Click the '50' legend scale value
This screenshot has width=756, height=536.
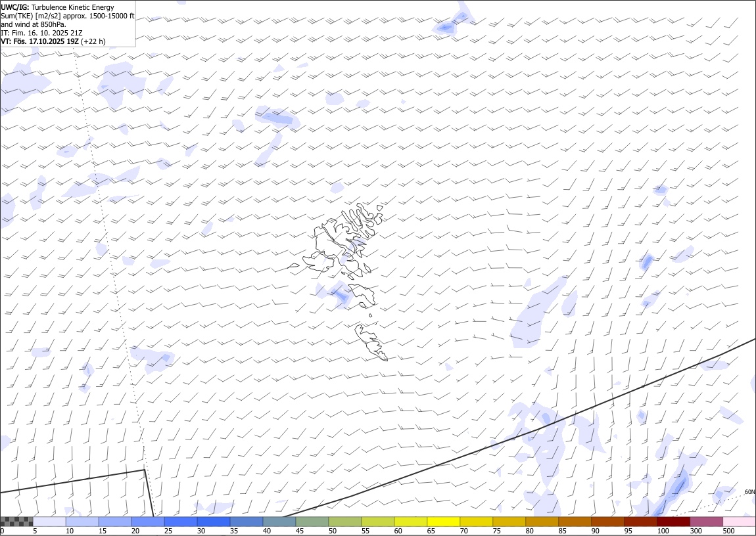tap(333, 531)
